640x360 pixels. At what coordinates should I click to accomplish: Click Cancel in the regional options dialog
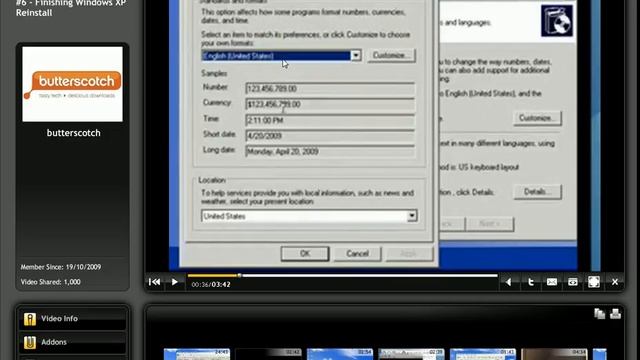(357, 253)
